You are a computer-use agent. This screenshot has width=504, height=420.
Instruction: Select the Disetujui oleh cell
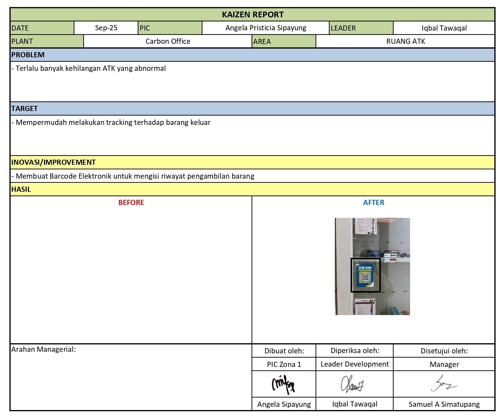pos(444,351)
